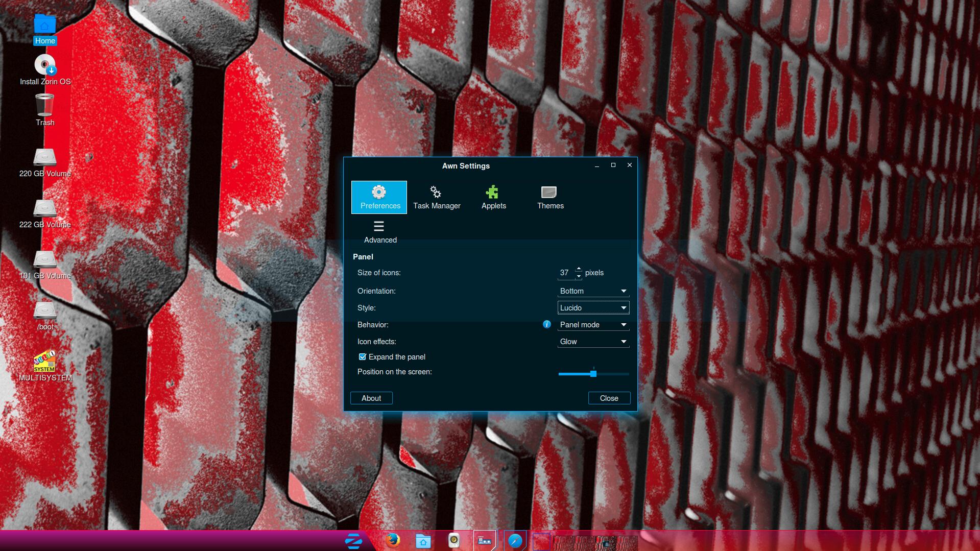
Task: Expand the Style dropdown set to Lucido
Action: click(593, 308)
